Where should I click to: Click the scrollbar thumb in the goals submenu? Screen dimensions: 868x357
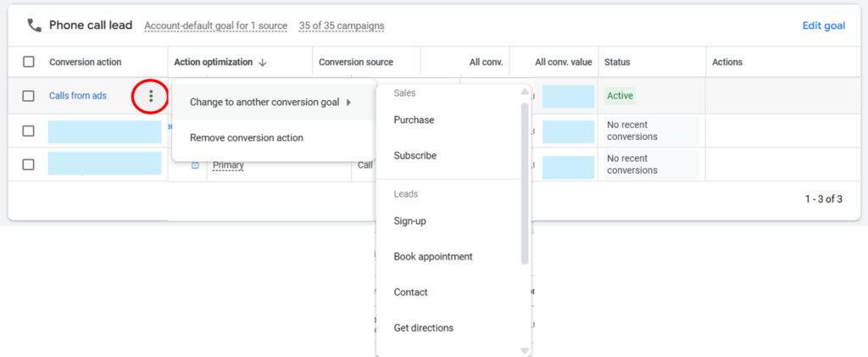click(x=525, y=183)
